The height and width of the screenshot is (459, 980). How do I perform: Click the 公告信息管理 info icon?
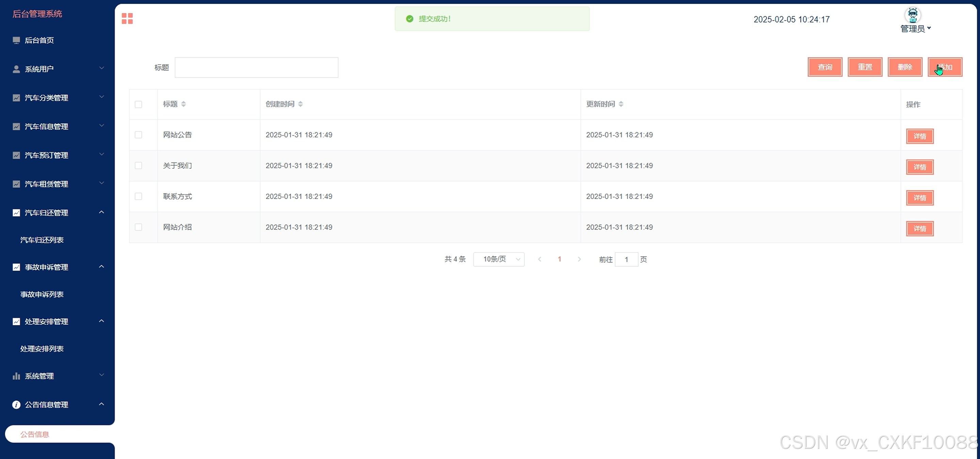[16, 404]
